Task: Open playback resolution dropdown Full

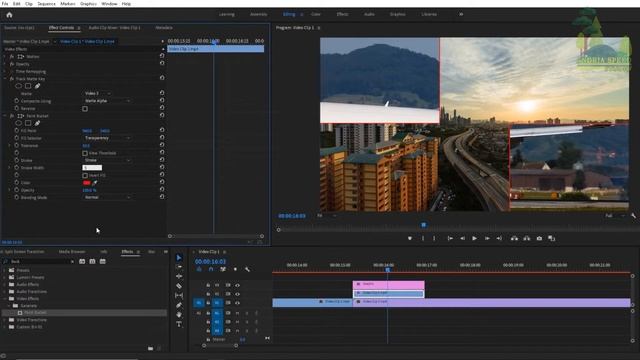Action: (x=614, y=216)
